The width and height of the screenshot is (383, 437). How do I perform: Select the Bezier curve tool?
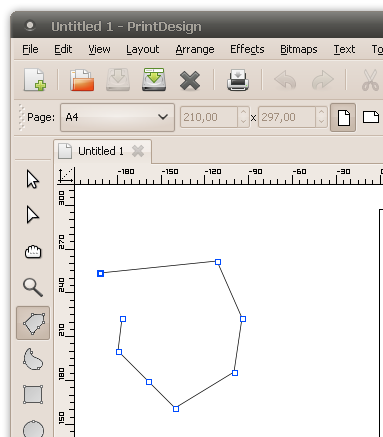pyautogui.click(x=33, y=359)
